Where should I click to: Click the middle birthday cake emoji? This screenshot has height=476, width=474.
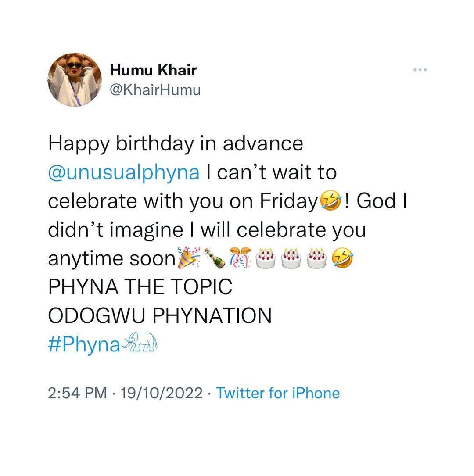[x=292, y=258]
